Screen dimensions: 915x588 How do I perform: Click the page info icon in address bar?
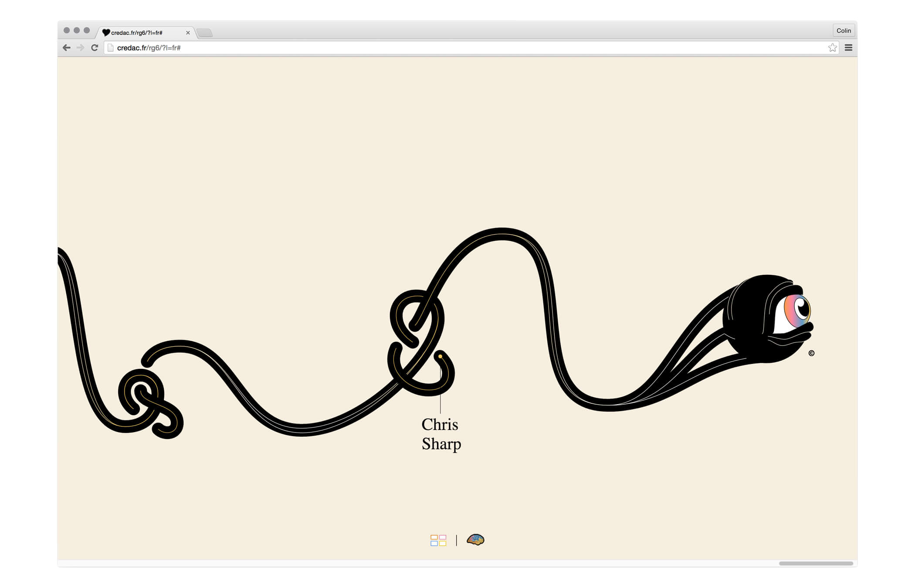tap(110, 48)
